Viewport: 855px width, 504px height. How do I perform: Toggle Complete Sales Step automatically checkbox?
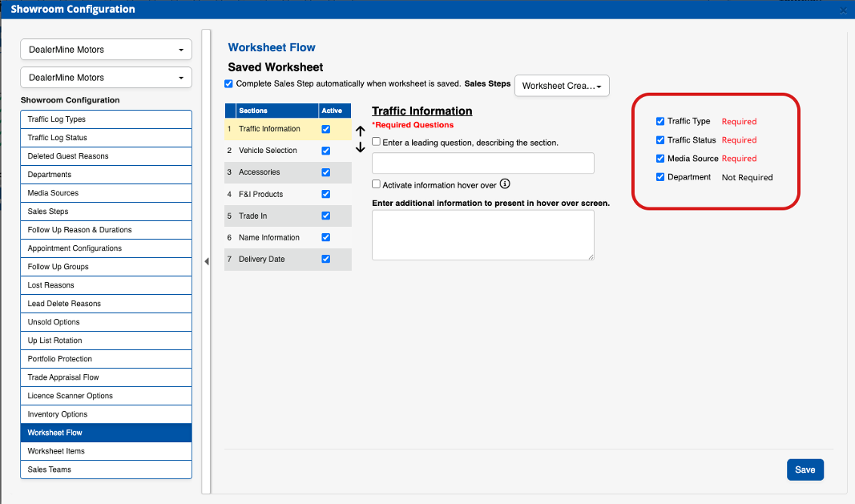click(x=229, y=84)
